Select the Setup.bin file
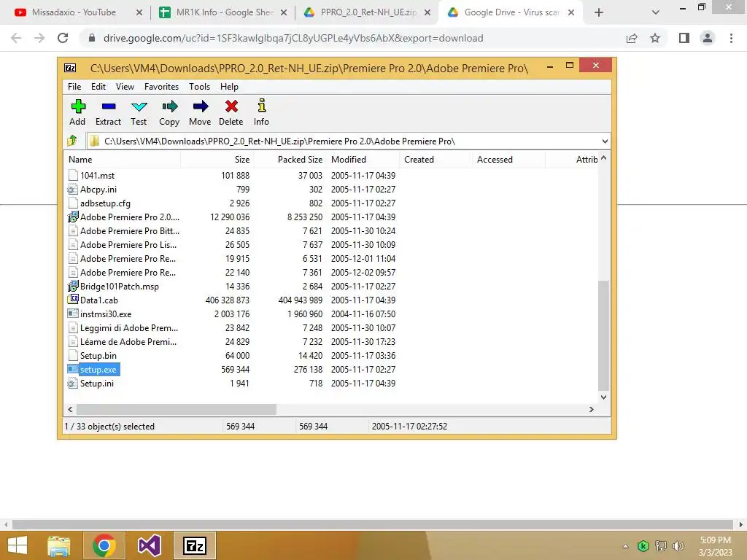Viewport: 747px width, 560px height. [98, 355]
